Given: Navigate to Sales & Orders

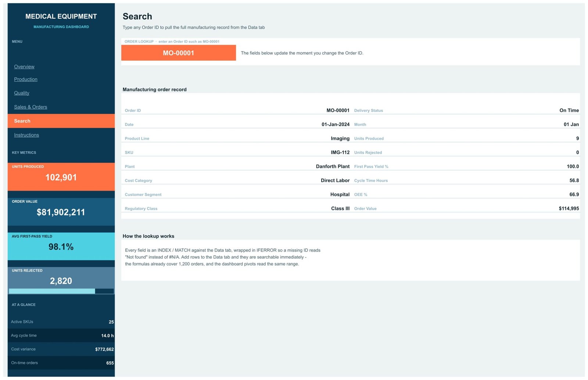Looking at the screenshot, I should 31,107.
